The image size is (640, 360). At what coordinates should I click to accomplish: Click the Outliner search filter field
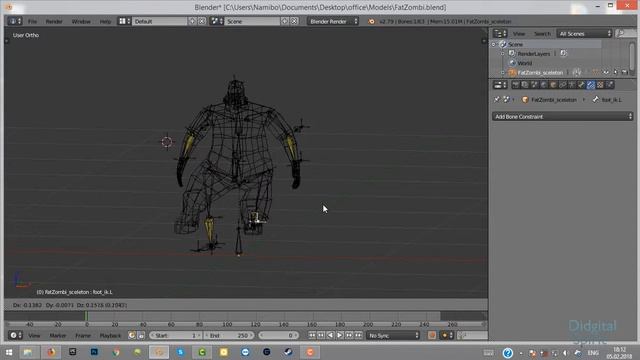[626, 34]
